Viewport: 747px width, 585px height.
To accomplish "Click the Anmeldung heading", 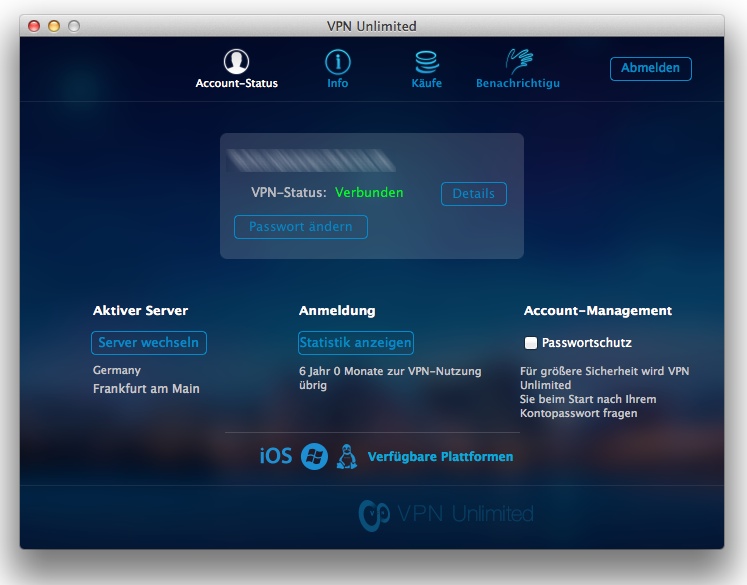I will [x=337, y=311].
